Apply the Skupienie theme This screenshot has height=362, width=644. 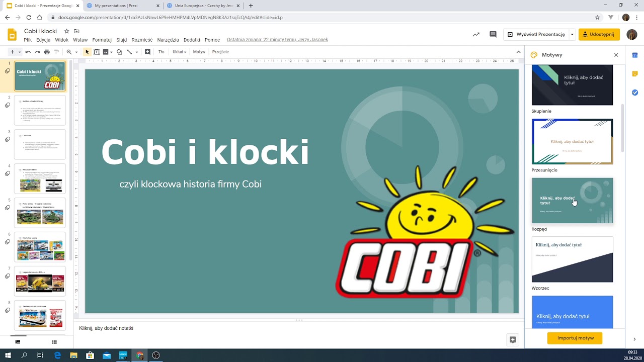pos(573,85)
